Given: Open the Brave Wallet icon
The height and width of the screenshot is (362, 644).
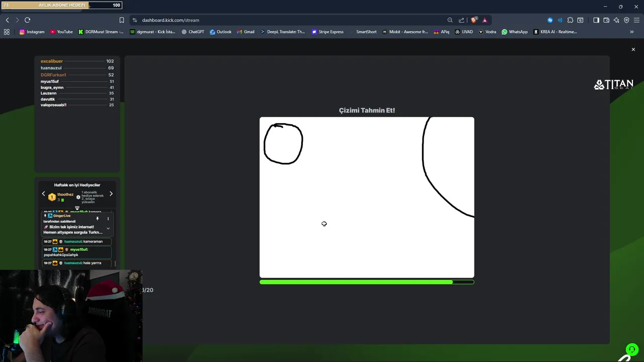Looking at the screenshot, I should (x=606, y=20).
